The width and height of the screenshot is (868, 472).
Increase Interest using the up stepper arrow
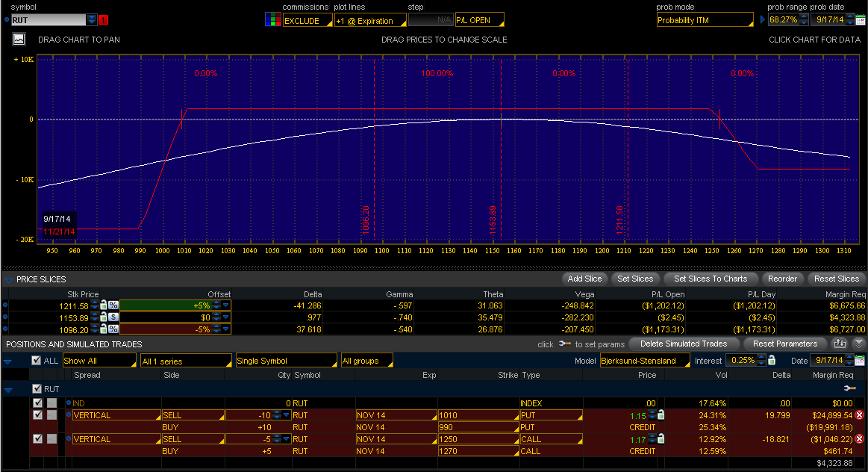761,356
